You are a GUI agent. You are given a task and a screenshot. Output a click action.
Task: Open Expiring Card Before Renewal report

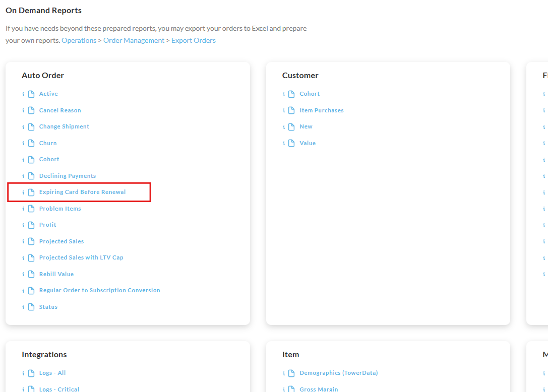83,192
